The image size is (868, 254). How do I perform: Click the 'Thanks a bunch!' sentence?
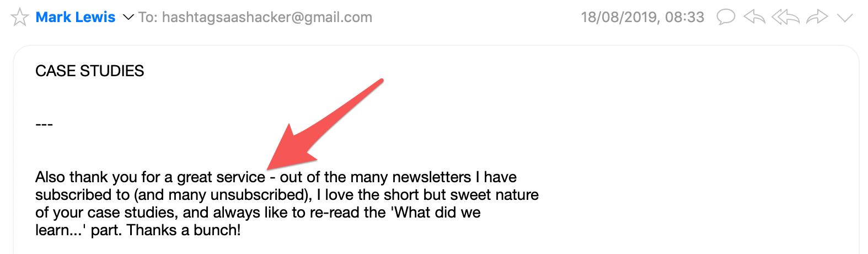pyautogui.click(x=184, y=230)
